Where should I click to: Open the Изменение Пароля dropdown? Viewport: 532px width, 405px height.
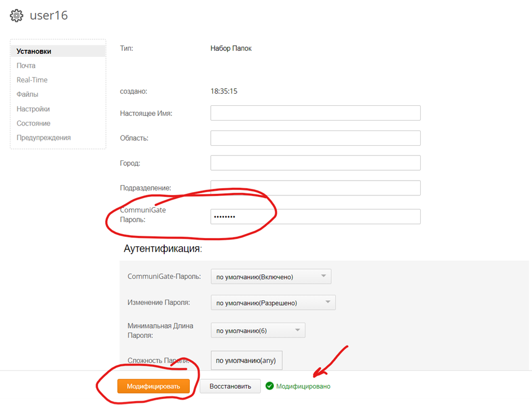(x=273, y=302)
